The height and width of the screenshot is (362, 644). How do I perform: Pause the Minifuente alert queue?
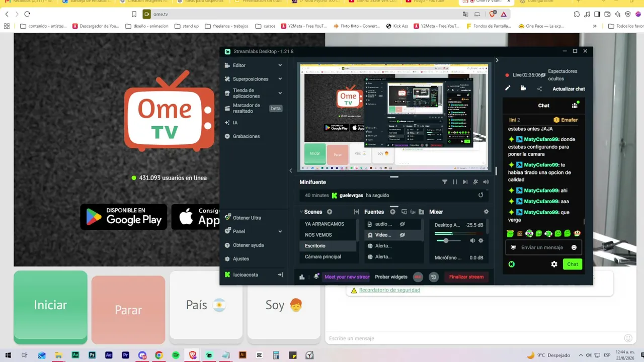[x=455, y=182]
